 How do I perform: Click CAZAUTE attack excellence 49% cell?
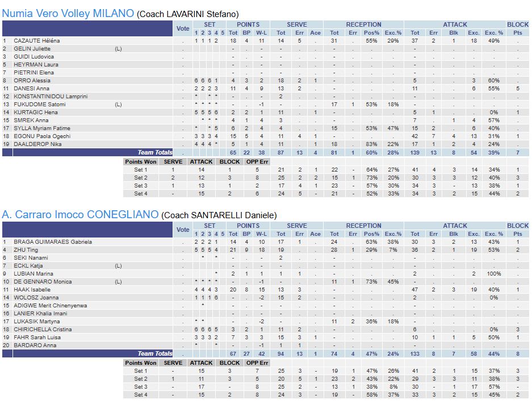(x=494, y=41)
